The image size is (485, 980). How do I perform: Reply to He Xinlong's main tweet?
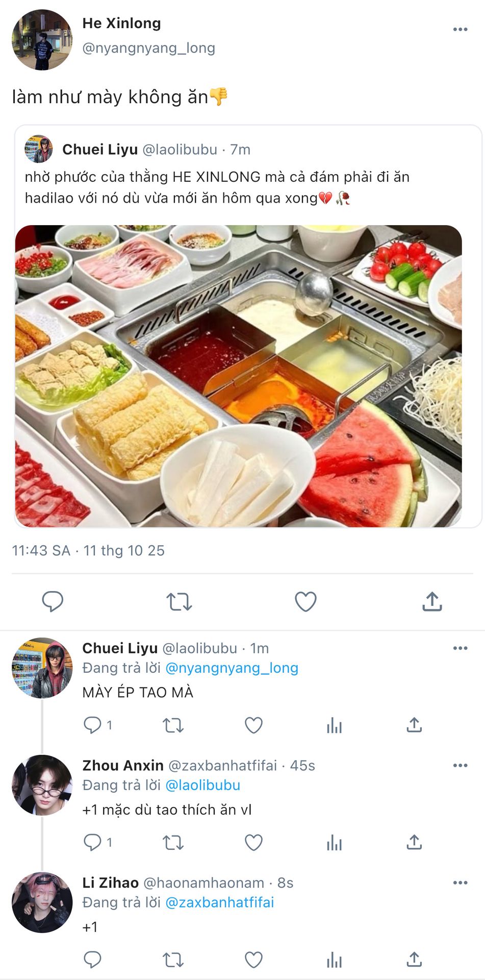pyautogui.click(x=53, y=602)
